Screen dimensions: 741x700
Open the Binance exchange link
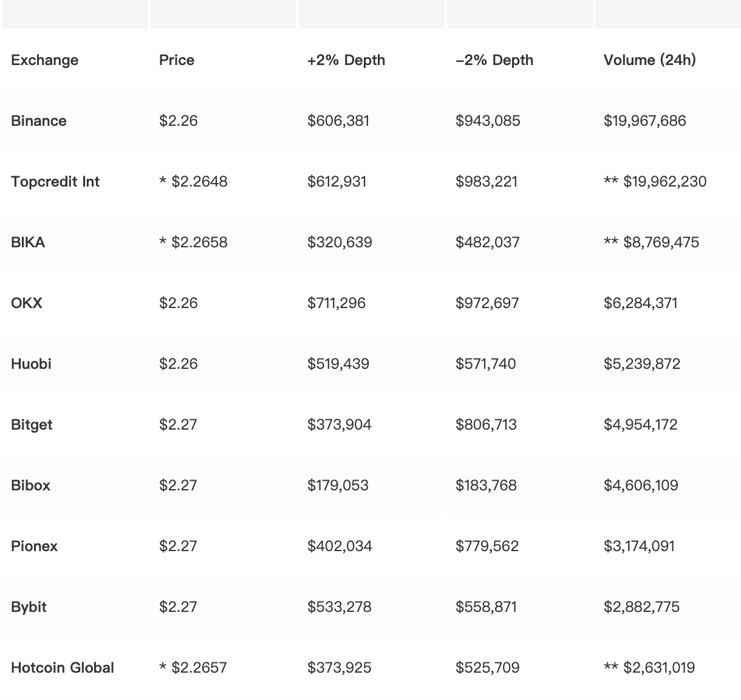39,121
